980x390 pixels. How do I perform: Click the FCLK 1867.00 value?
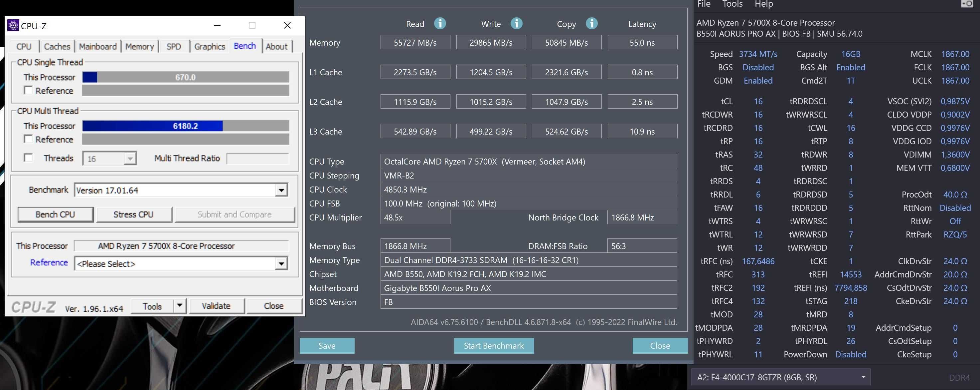pyautogui.click(x=955, y=67)
